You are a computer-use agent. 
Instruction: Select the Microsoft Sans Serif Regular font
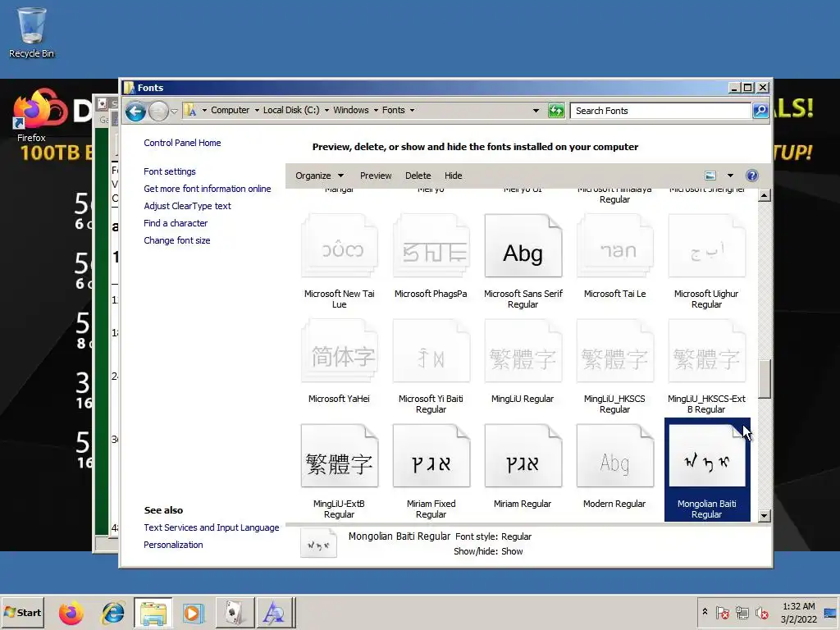pyautogui.click(x=523, y=246)
